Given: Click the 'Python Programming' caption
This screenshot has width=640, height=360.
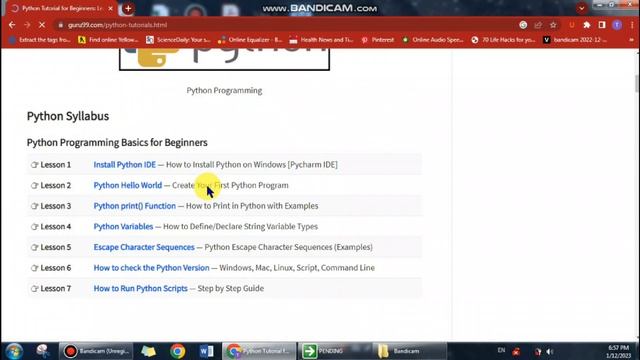Looking at the screenshot, I should (224, 90).
